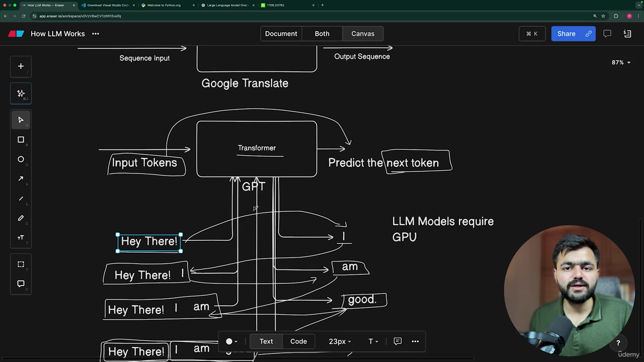Select the Pencil draw tool

tap(21, 218)
